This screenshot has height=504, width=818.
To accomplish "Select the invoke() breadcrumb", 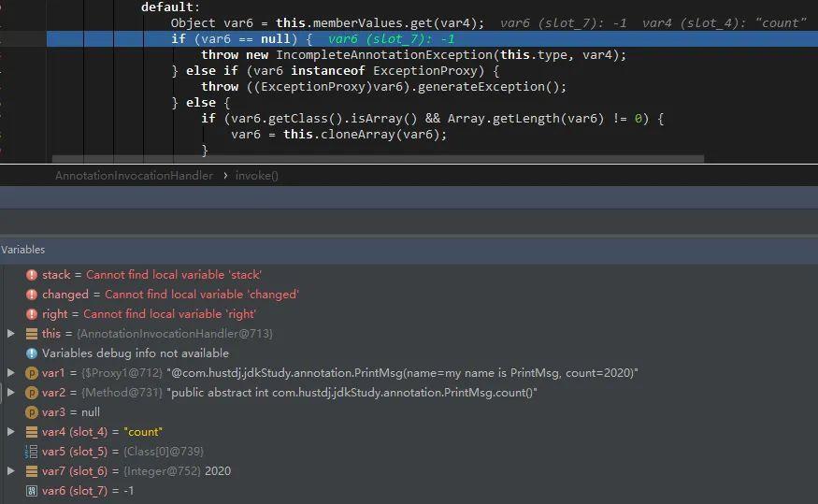I will click(x=256, y=175).
